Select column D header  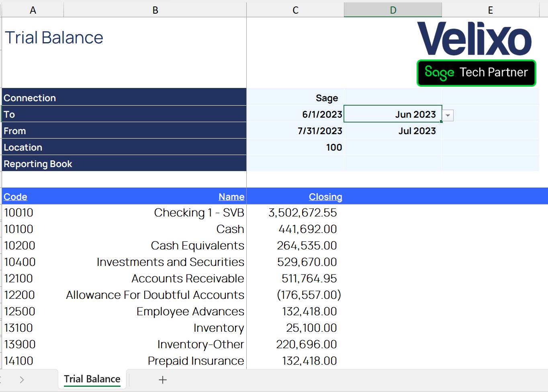393,10
